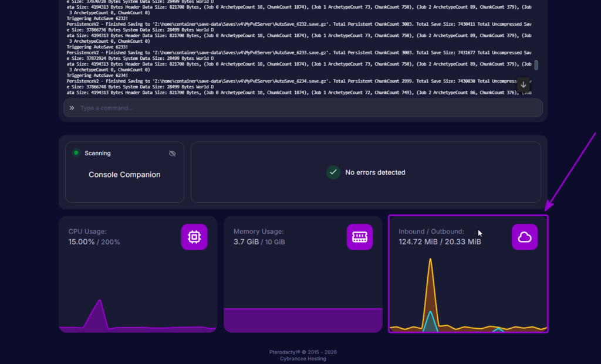Click the console scrollbar thumb
The width and height of the screenshot is (601, 364).
[x=536, y=65]
